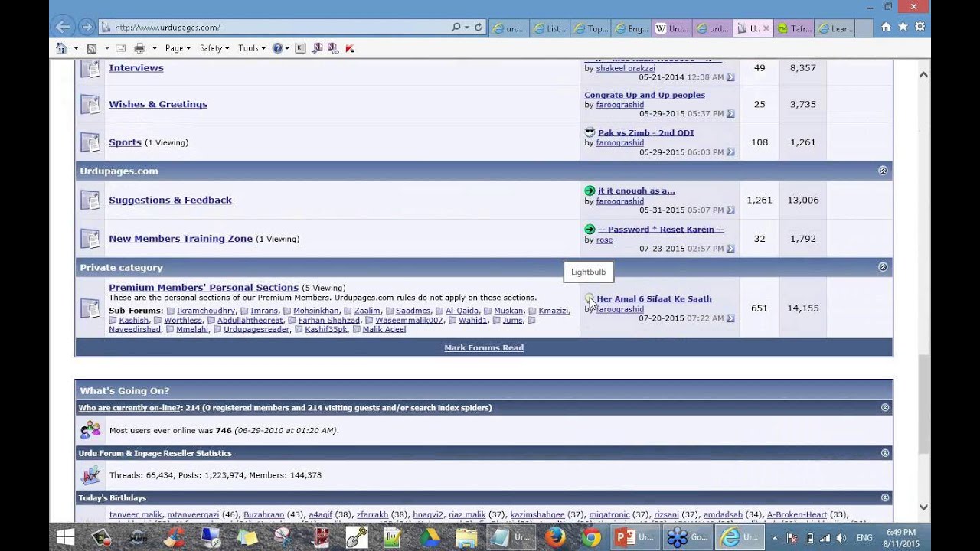The image size is (980, 551).
Task: Click the green arrow icon beside 'it enough as a...'
Action: tap(590, 191)
